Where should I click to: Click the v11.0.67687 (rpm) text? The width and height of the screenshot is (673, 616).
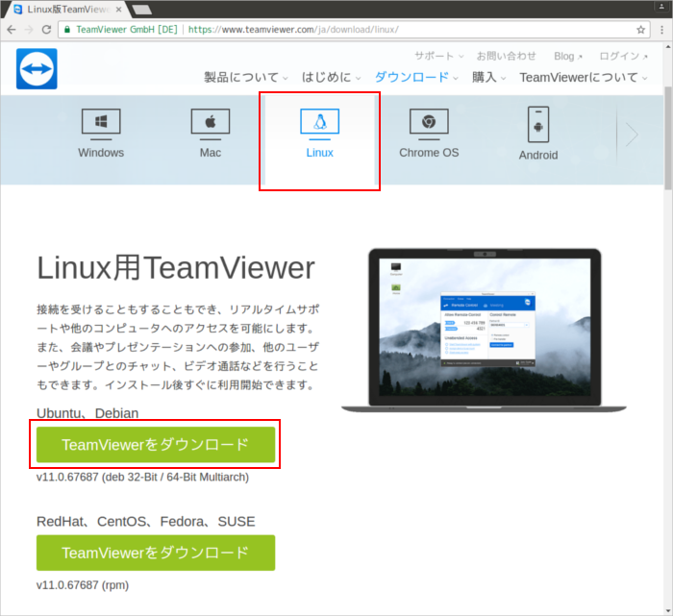coord(83,585)
